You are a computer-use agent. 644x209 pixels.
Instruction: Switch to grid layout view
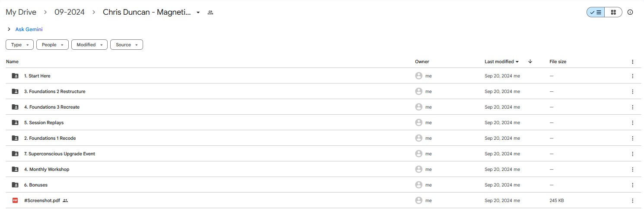(613, 12)
